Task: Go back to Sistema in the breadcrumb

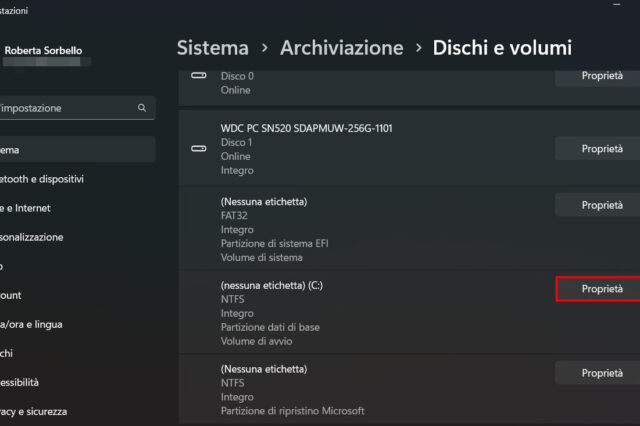Action: coord(213,47)
